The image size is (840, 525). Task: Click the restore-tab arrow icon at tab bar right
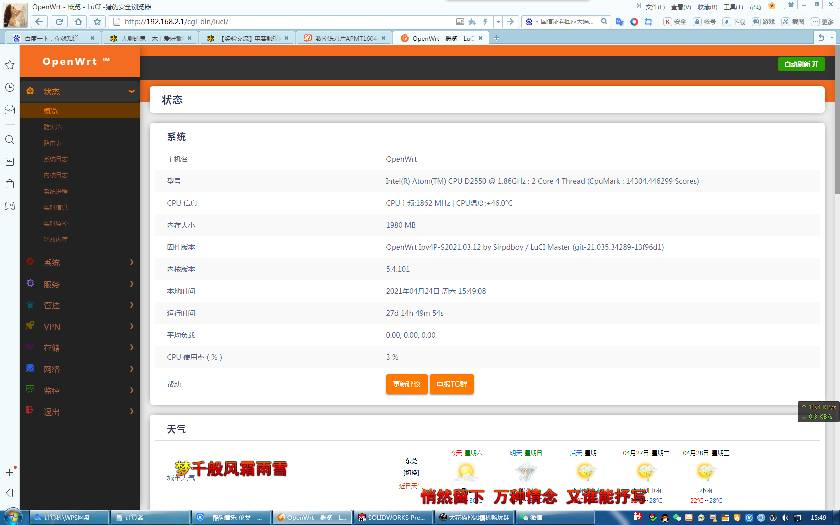(x=821, y=38)
